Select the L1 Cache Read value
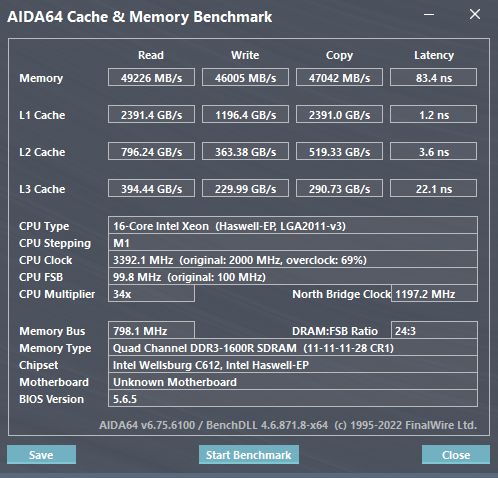The width and height of the screenshot is (498, 478). click(x=151, y=114)
